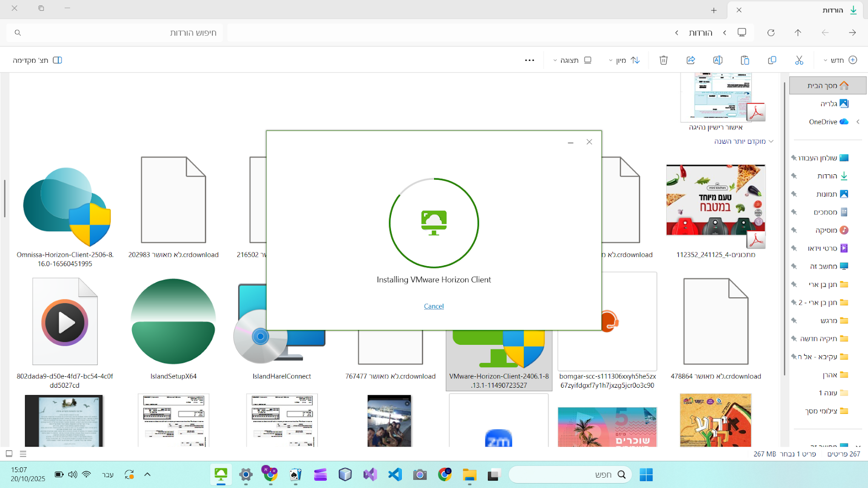The image size is (868, 488).
Task: Click the Share icon in toolbar
Action: pos(691,60)
